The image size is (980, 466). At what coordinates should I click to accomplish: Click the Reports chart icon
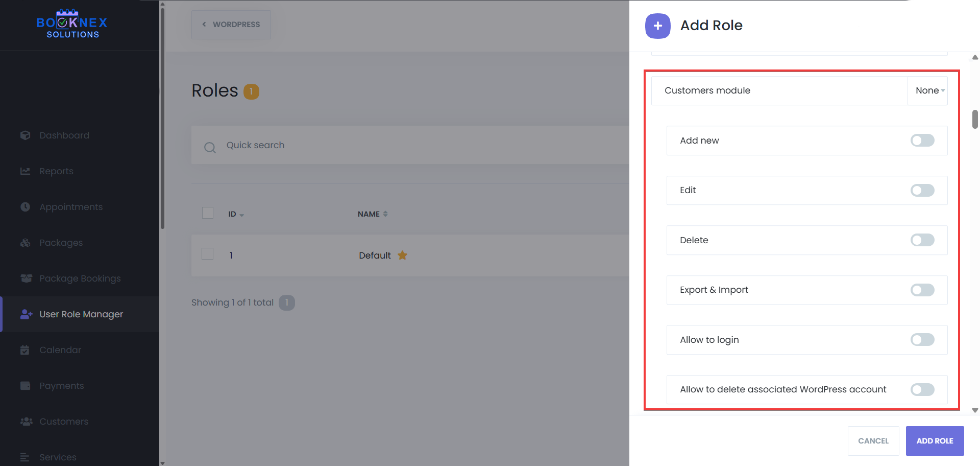click(25, 171)
